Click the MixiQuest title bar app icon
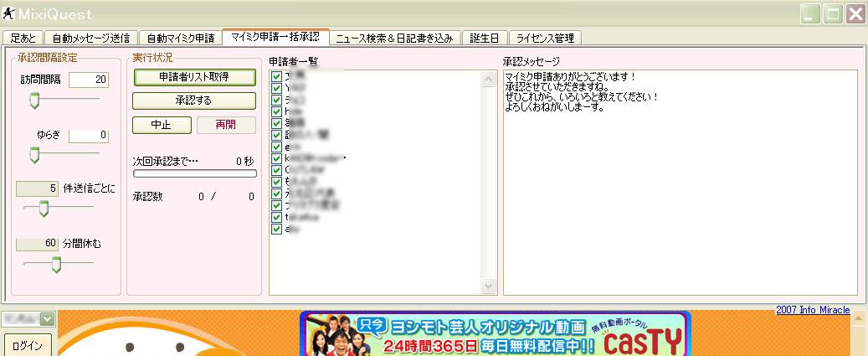This screenshot has width=868, height=356. click(x=8, y=13)
